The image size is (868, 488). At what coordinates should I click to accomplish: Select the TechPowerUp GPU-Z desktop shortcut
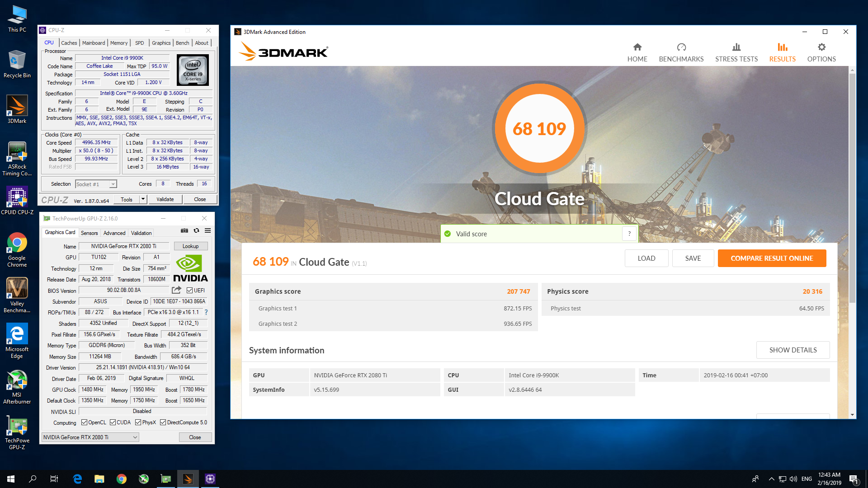click(17, 433)
